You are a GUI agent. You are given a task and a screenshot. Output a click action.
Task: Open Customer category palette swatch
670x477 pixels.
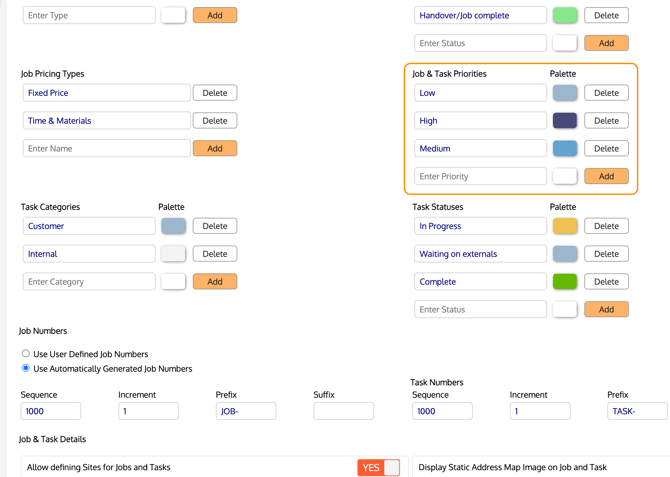tap(173, 227)
